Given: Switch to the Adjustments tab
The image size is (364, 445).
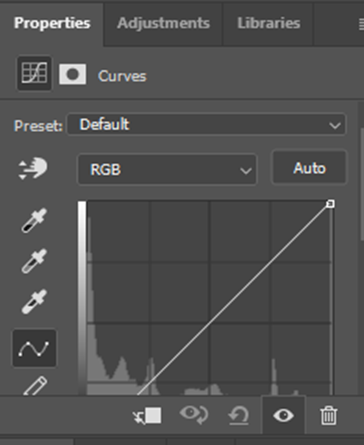Looking at the screenshot, I should point(163,23).
